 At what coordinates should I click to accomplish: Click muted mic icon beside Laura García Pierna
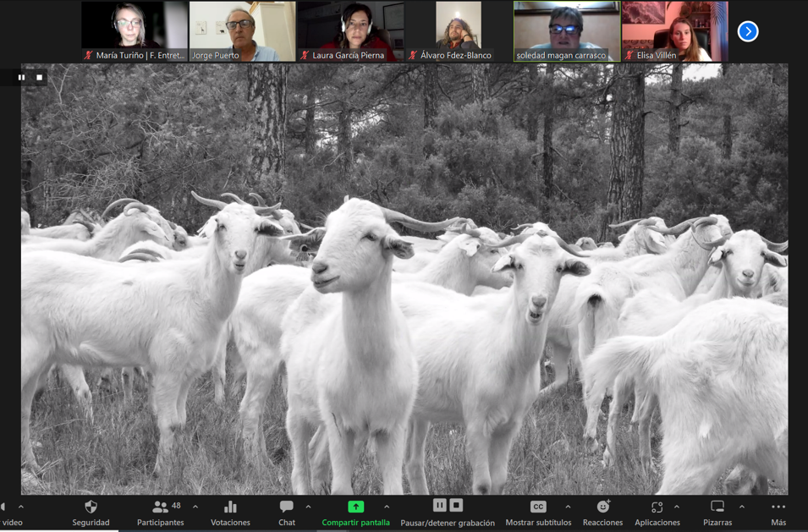click(305, 55)
